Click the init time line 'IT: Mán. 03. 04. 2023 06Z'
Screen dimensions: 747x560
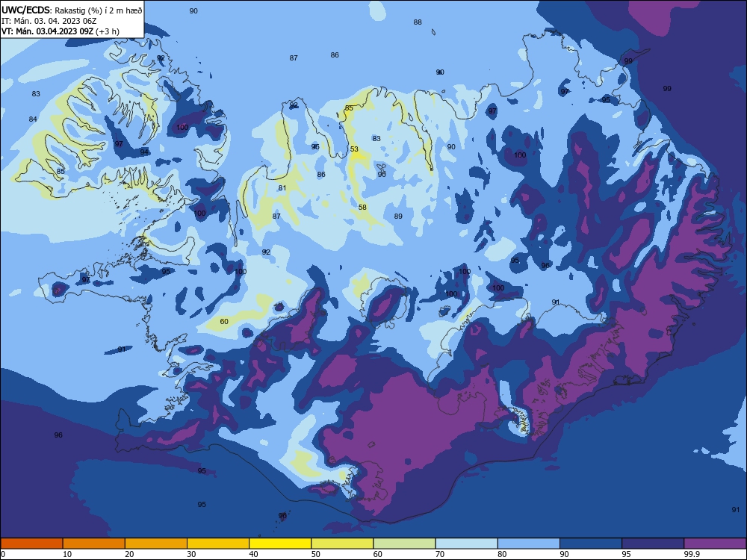49,21
